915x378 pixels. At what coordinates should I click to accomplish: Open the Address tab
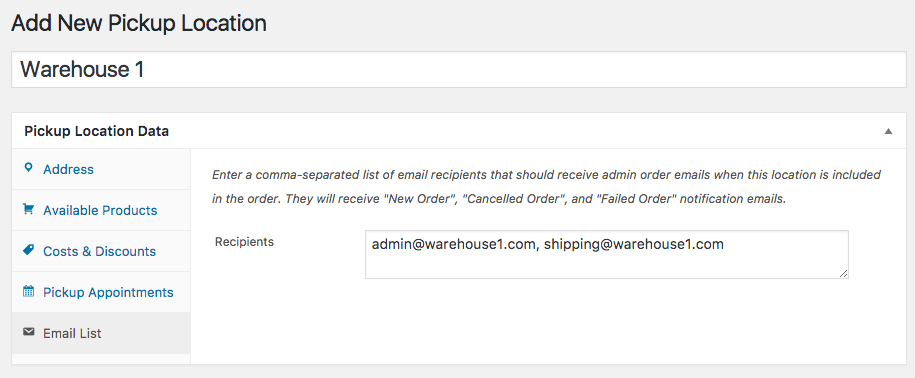pyautogui.click(x=101, y=169)
